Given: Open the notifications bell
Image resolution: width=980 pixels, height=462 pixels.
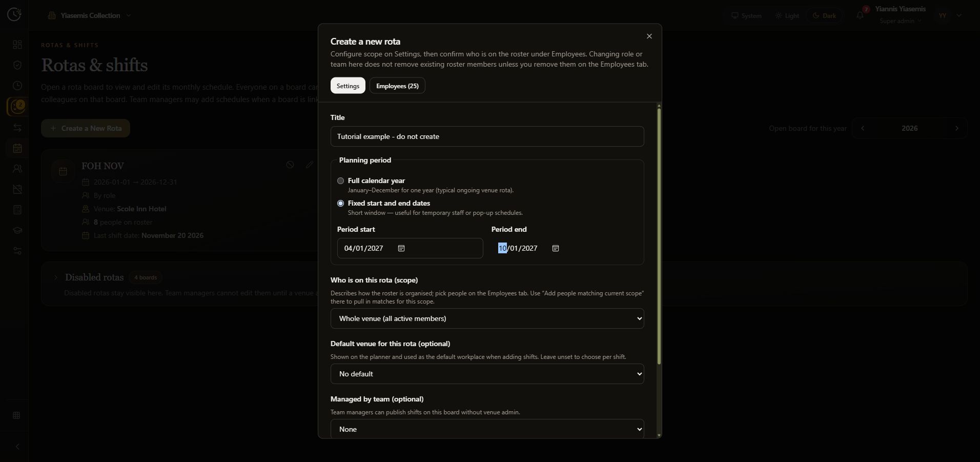Looking at the screenshot, I should pos(860,15).
